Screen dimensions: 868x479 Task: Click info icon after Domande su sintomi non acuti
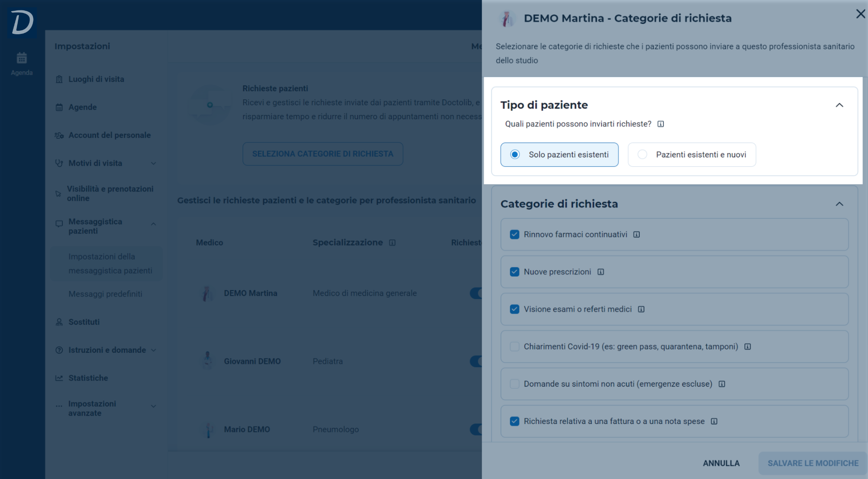pyautogui.click(x=722, y=384)
